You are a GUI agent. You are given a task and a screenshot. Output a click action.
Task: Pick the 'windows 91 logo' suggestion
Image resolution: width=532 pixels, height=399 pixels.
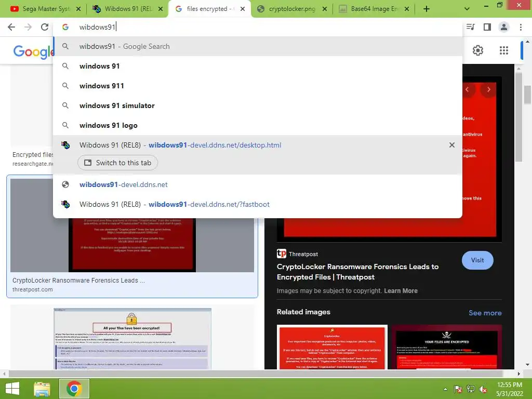tap(258, 125)
